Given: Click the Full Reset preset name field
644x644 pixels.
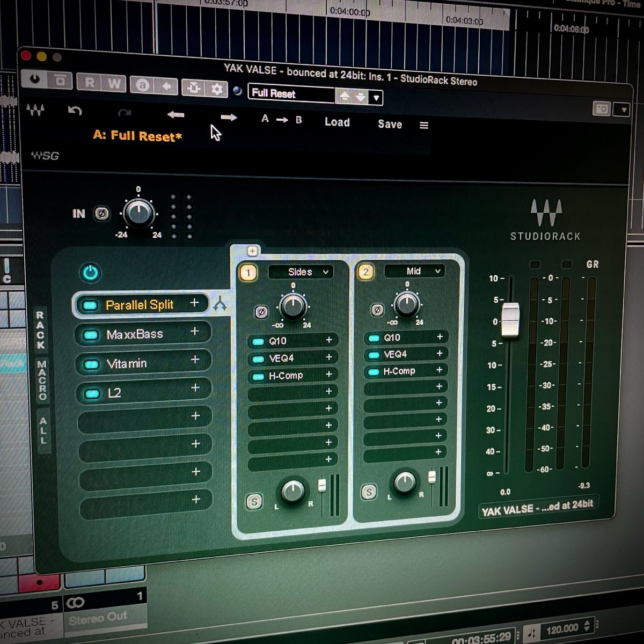Looking at the screenshot, I should [291, 94].
